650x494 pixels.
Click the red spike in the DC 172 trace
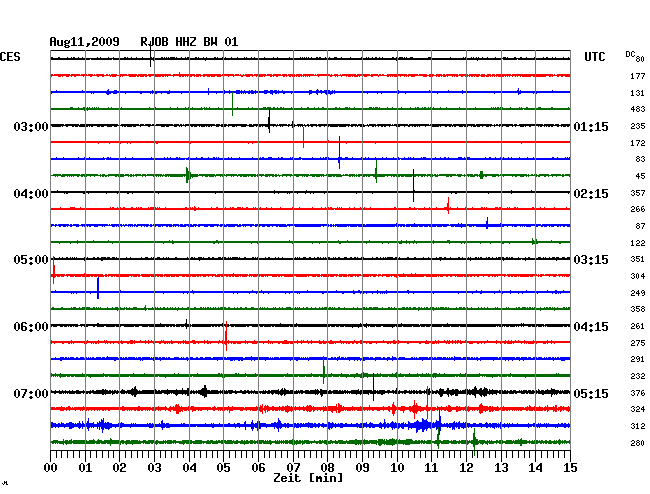coord(303,137)
